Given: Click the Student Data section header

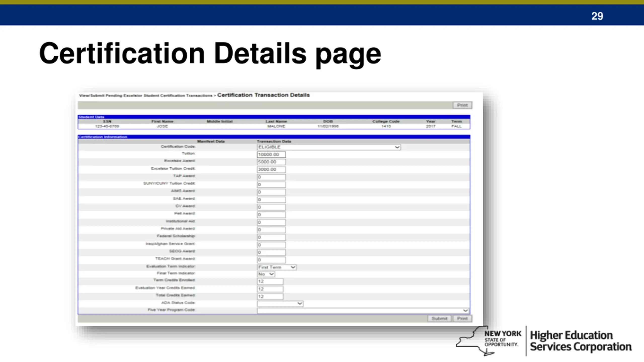Looking at the screenshot, I should tap(274, 117).
